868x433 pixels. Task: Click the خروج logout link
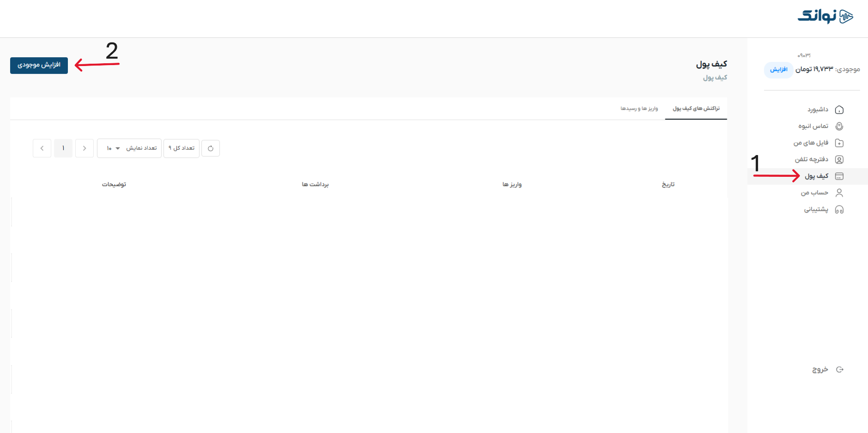(820, 370)
